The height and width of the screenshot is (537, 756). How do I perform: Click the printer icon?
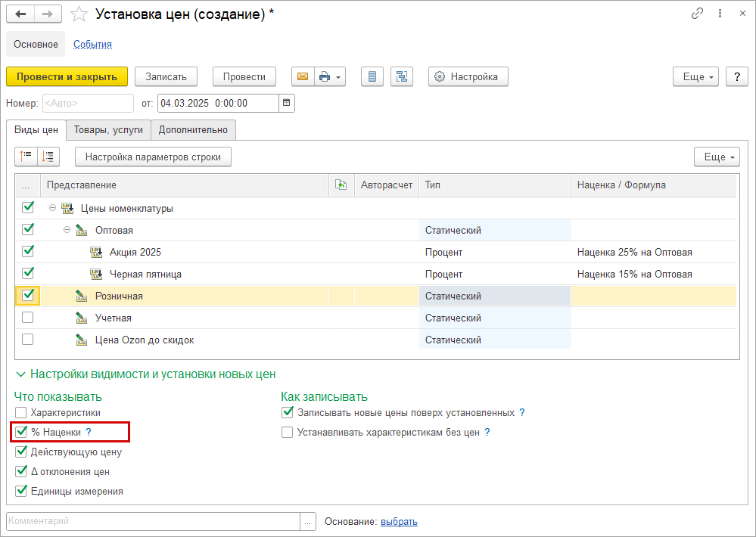tap(325, 76)
